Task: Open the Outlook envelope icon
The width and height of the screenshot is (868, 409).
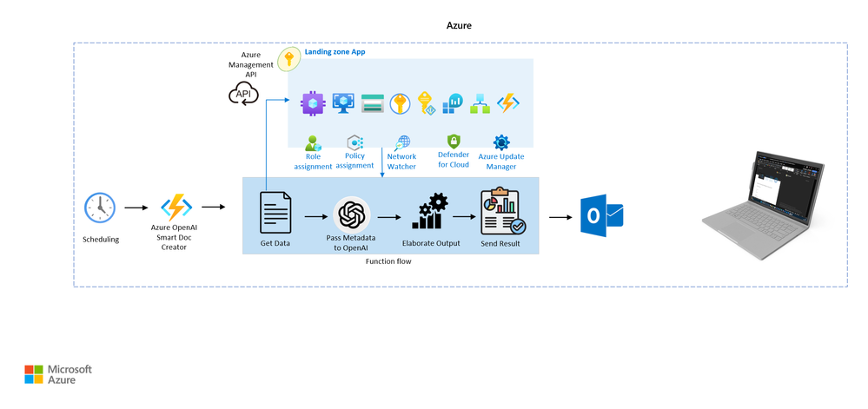Action: 602,215
